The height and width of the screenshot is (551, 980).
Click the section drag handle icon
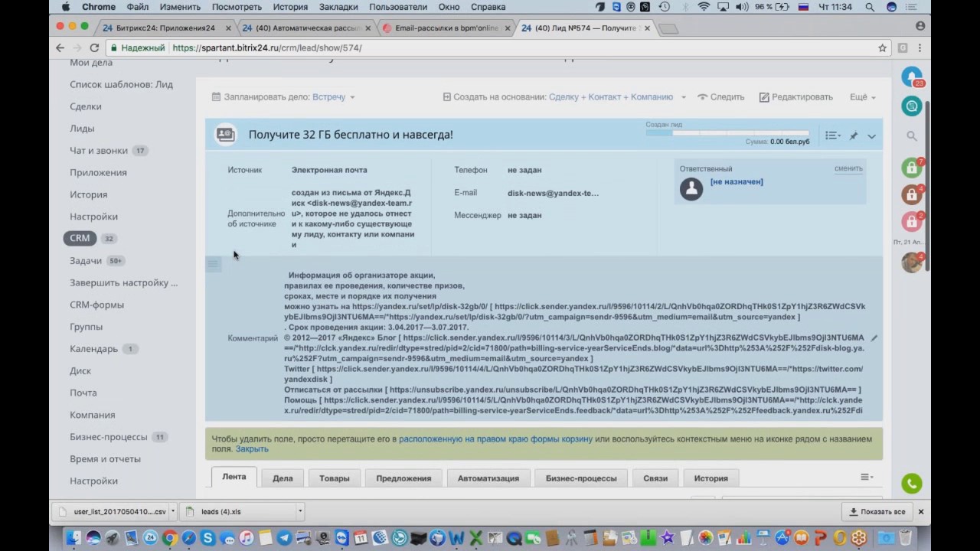[214, 264]
